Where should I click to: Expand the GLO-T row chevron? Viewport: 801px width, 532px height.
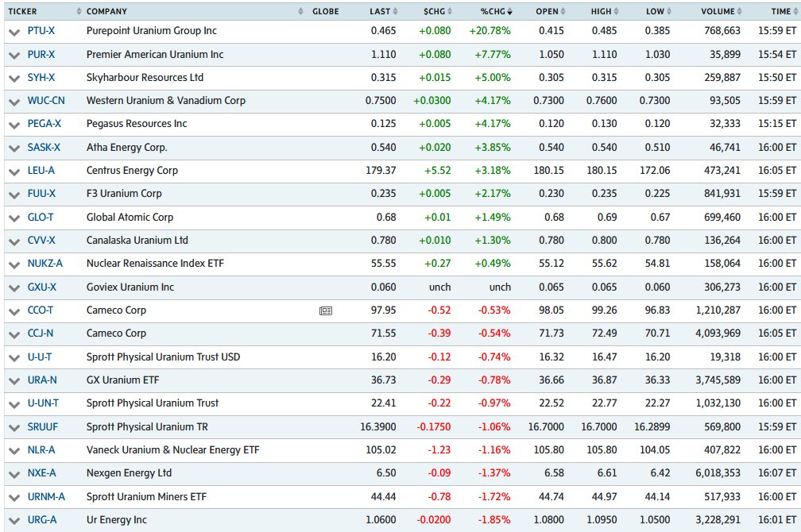[14, 218]
